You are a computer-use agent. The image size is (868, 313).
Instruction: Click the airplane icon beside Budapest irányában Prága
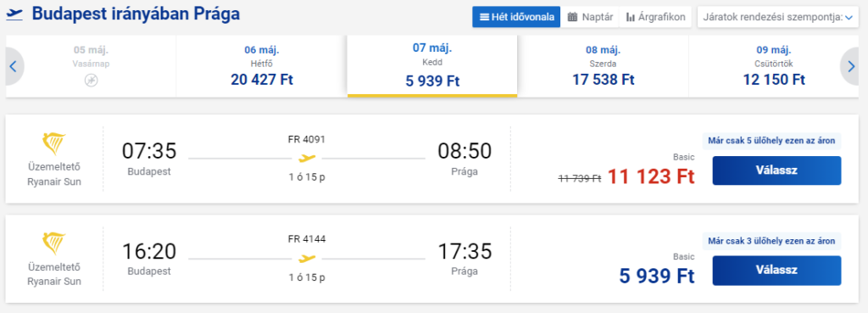click(14, 15)
